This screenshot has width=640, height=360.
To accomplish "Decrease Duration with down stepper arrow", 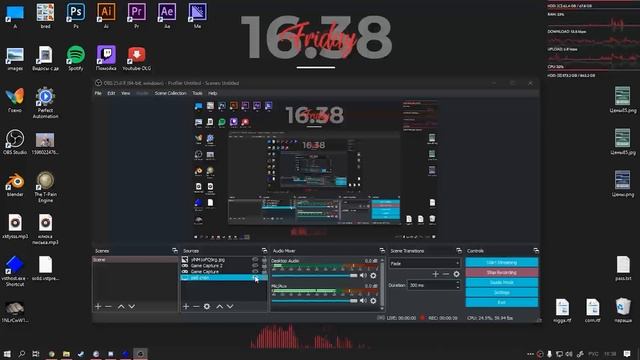I will tap(458, 287).
